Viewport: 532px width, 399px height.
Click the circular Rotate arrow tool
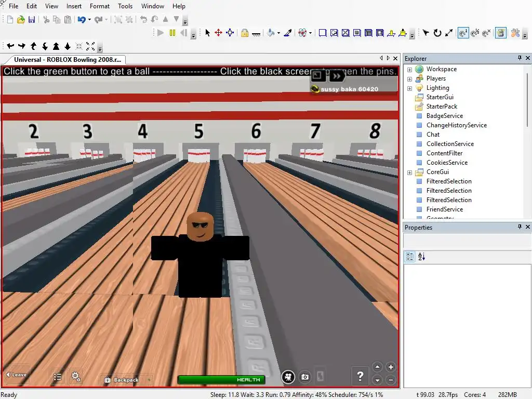(x=437, y=33)
